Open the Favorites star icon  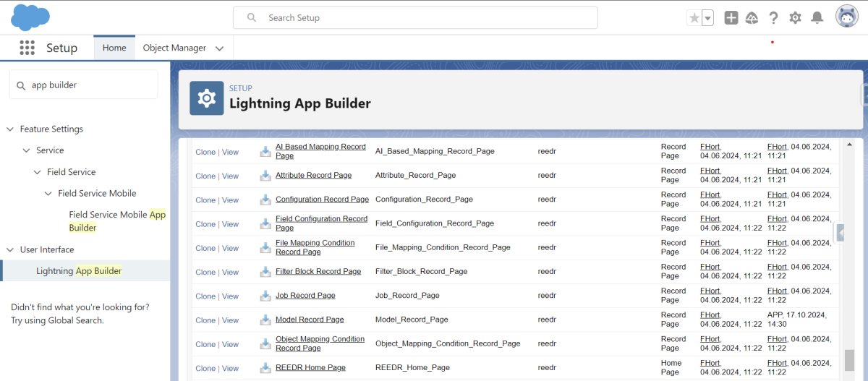click(694, 18)
